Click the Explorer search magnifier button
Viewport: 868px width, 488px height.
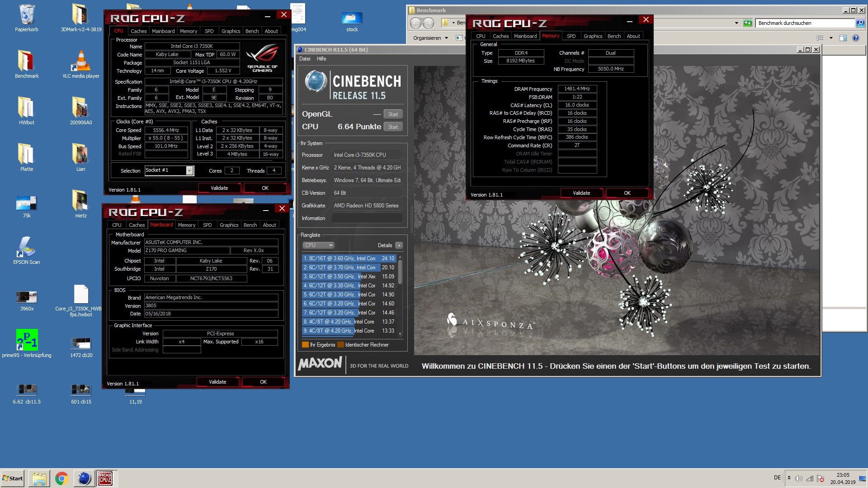click(x=860, y=23)
